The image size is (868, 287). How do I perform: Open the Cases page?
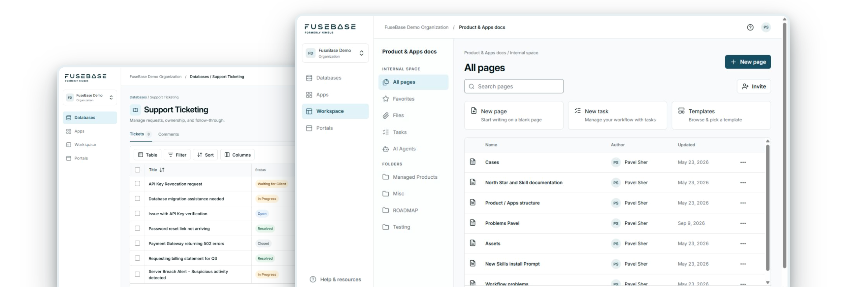click(x=492, y=162)
